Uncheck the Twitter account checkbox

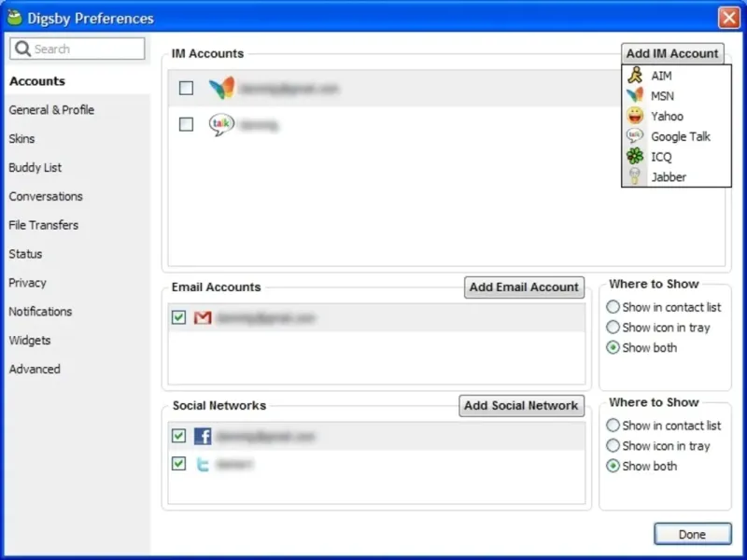coord(178,464)
